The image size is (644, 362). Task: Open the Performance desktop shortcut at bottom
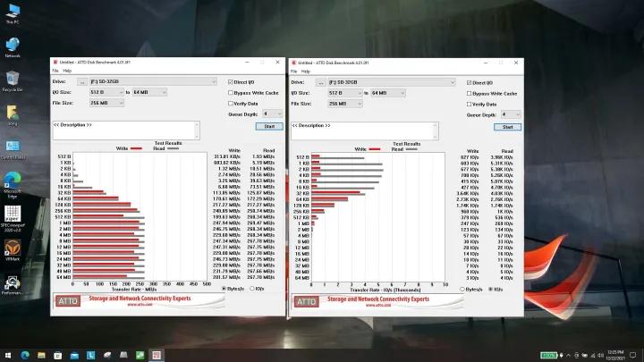[x=13, y=285]
